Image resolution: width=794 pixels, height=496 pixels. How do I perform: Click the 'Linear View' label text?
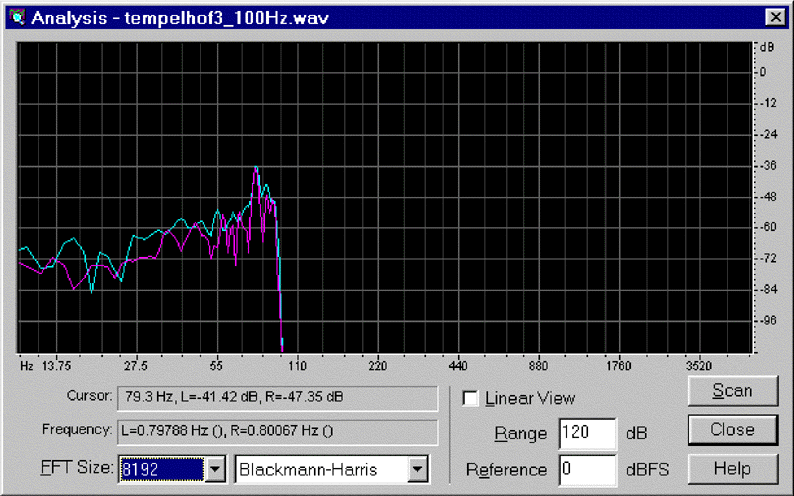[530, 399]
